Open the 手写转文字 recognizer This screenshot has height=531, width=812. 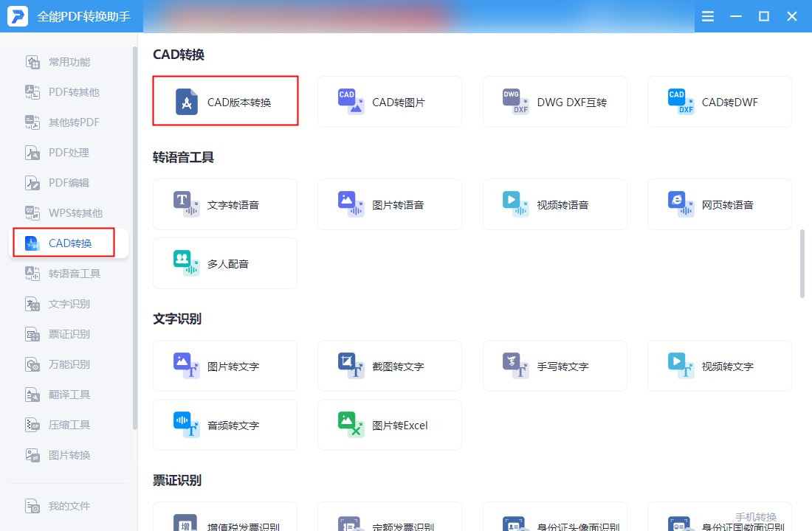click(x=554, y=366)
